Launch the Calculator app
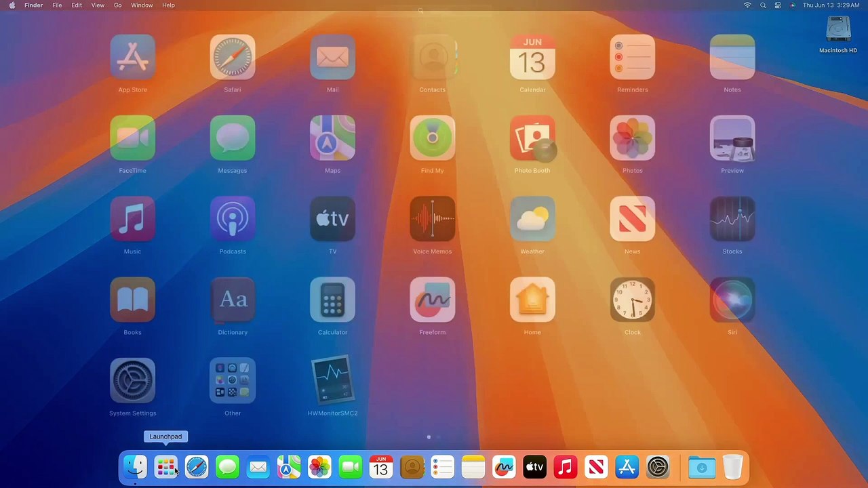This screenshot has height=488, width=868. click(332, 300)
